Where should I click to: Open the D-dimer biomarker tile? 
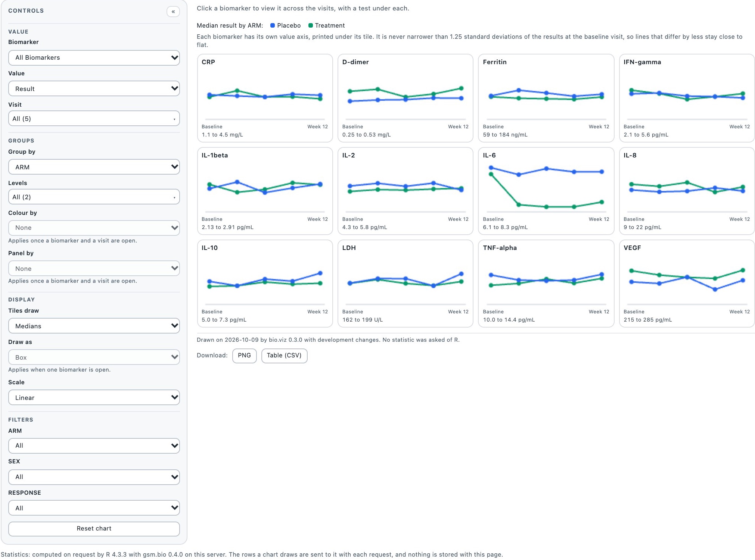point(406,98)
